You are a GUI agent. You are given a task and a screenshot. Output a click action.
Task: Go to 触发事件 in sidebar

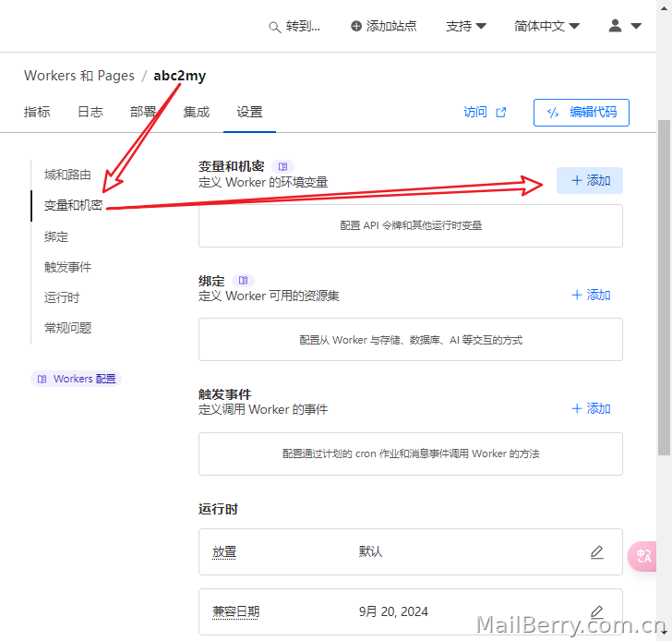pos(67,267)
